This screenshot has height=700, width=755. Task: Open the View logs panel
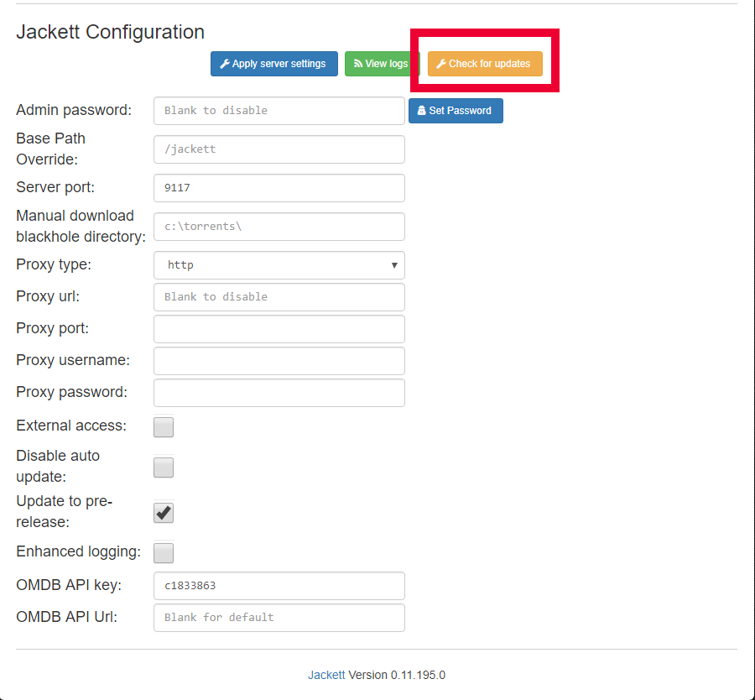coord(377,63)
